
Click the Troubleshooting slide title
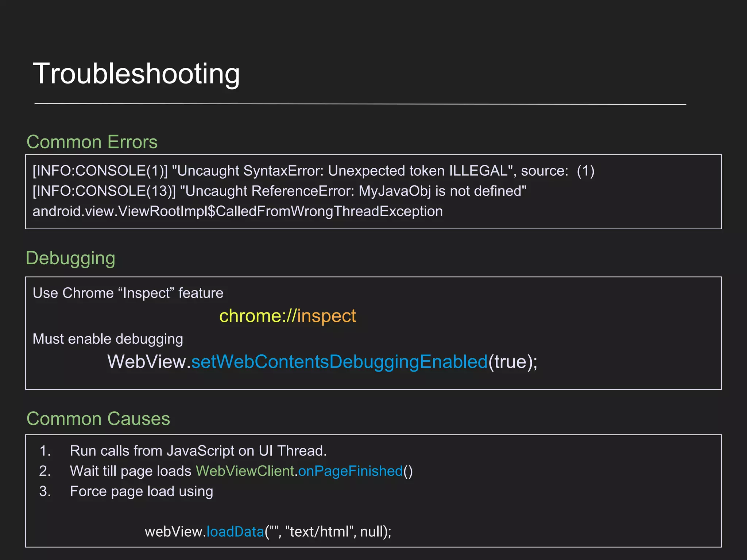coord(136,74)
